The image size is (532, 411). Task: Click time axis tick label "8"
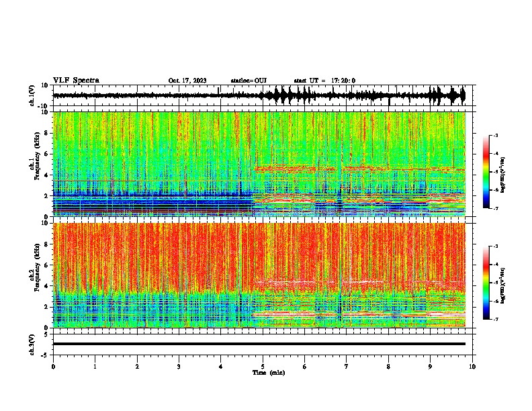(388, 366)
